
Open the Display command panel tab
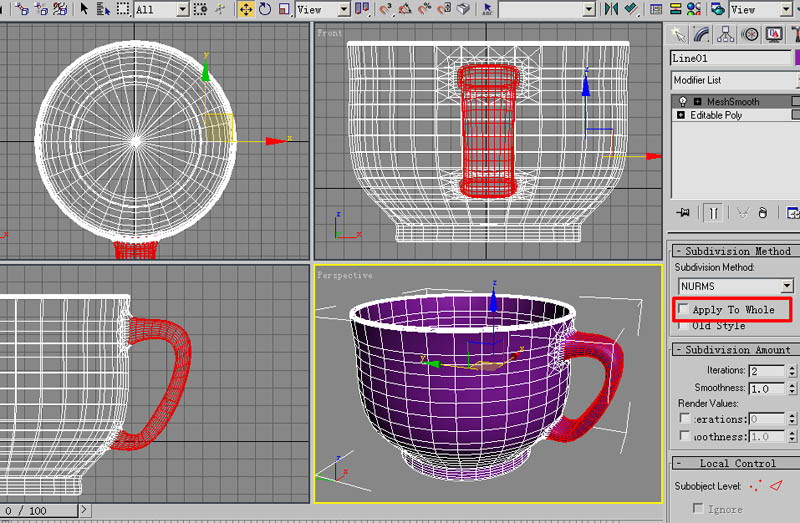[773, 34]
